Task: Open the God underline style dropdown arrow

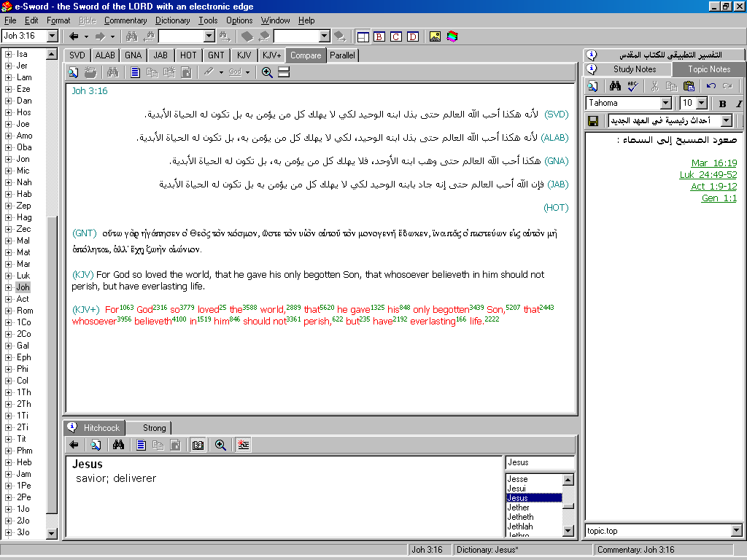Action: point(248,72)
